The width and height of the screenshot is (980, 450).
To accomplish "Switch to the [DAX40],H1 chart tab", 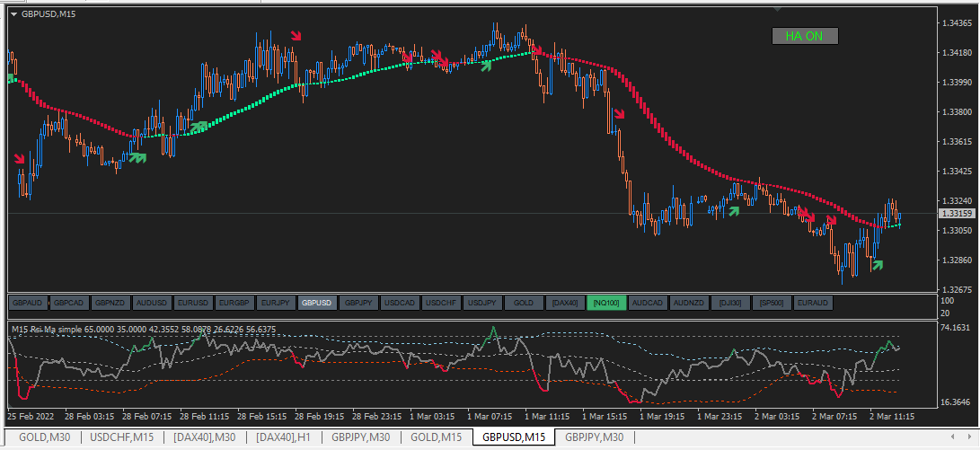I will pyautogui.click(x=284, y=437).
